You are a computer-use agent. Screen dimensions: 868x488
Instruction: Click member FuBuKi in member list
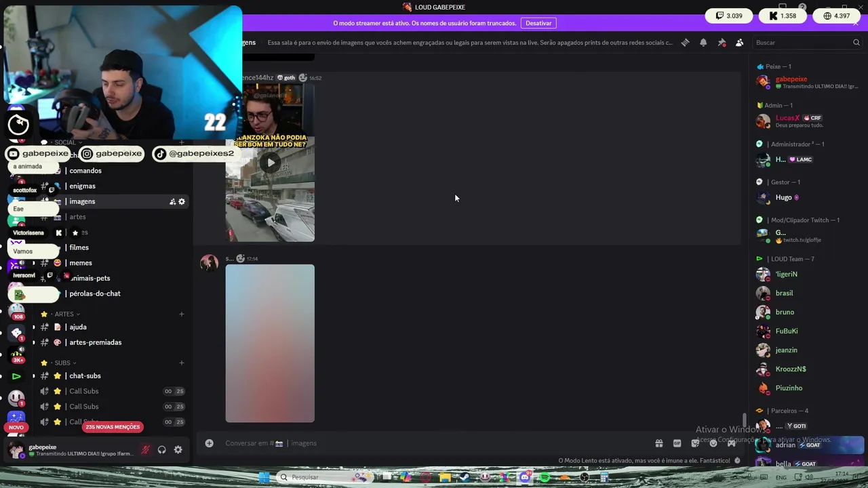click(x=807, y=331)
